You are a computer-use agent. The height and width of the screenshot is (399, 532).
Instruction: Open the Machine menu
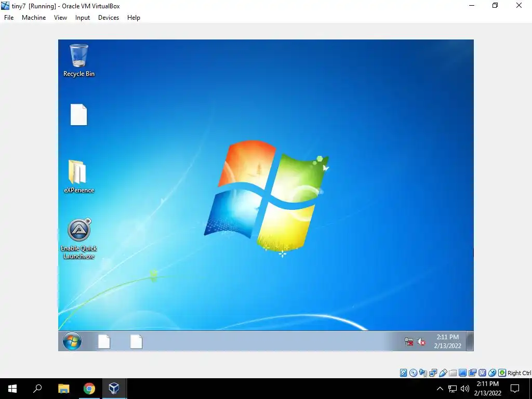34,18
